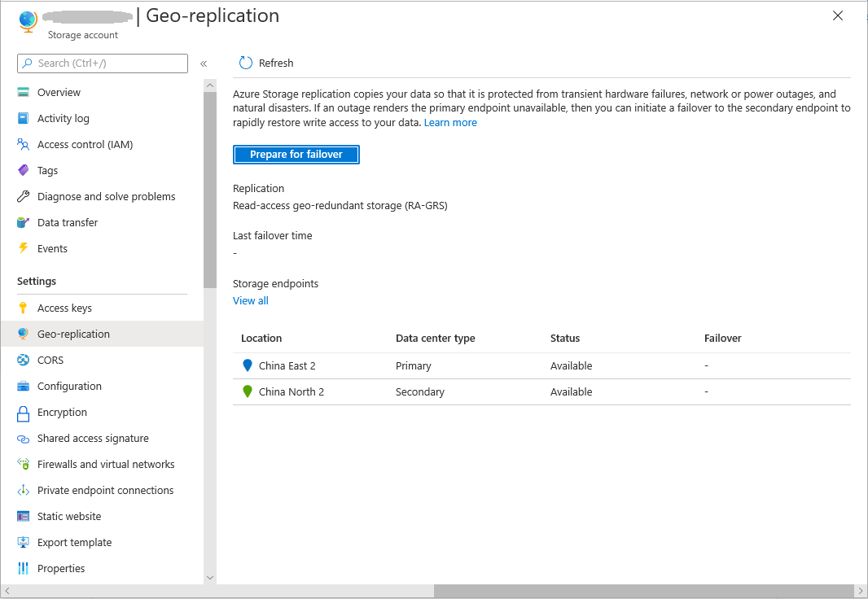868x599 pixels.
Task: Click the horizontal scrollbar thumb
Action: [x=644, y=591]
